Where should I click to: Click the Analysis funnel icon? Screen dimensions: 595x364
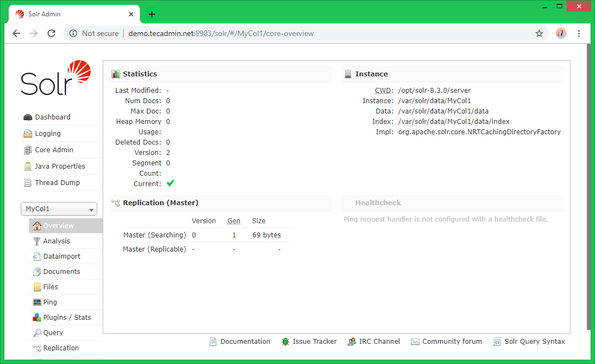coord(37,241)
